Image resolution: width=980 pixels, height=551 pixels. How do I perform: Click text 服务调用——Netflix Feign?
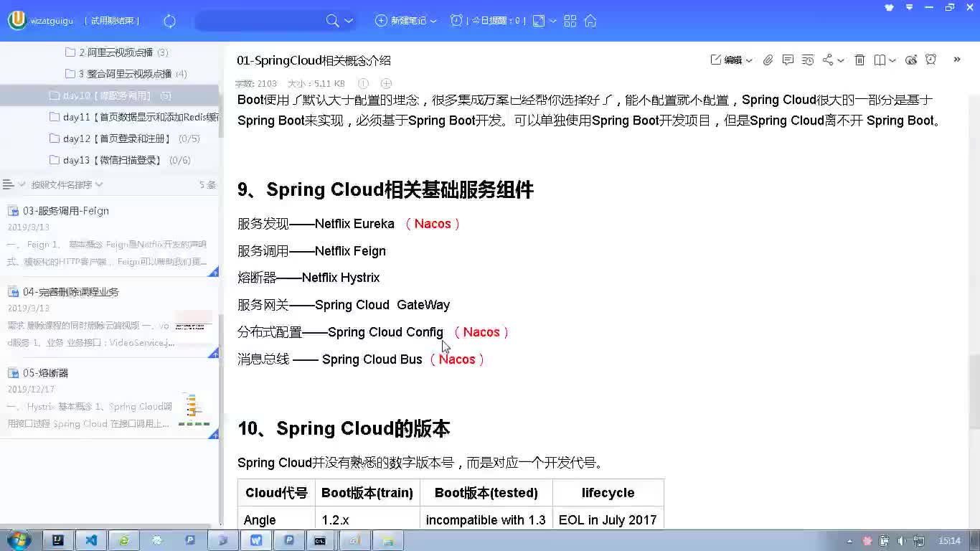[x=311, y=251]
